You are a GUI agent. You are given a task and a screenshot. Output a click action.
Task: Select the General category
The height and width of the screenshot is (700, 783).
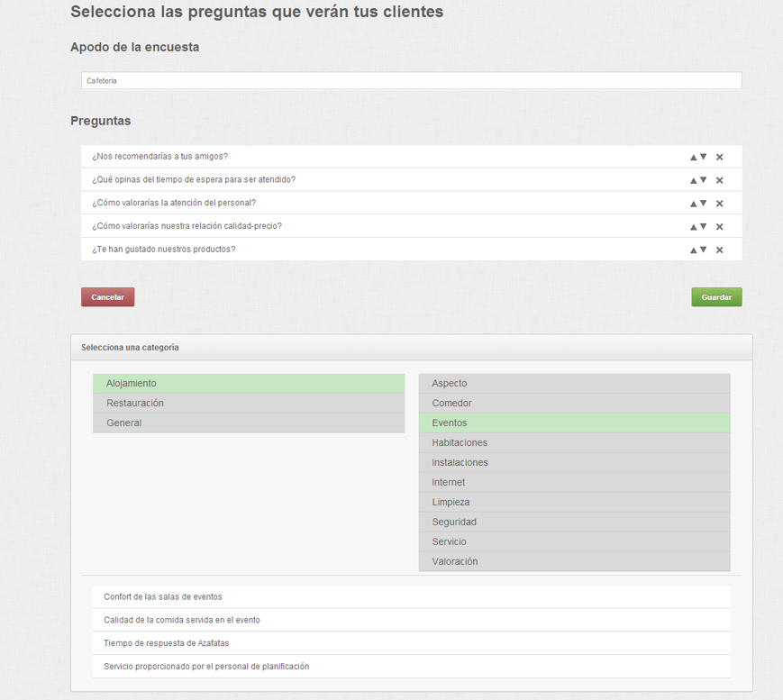249,423
